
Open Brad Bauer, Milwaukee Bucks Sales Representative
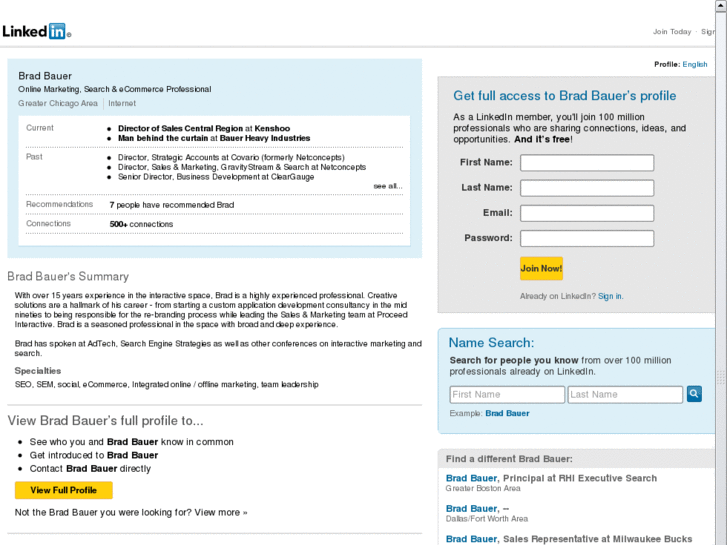[x=568, y=539]
